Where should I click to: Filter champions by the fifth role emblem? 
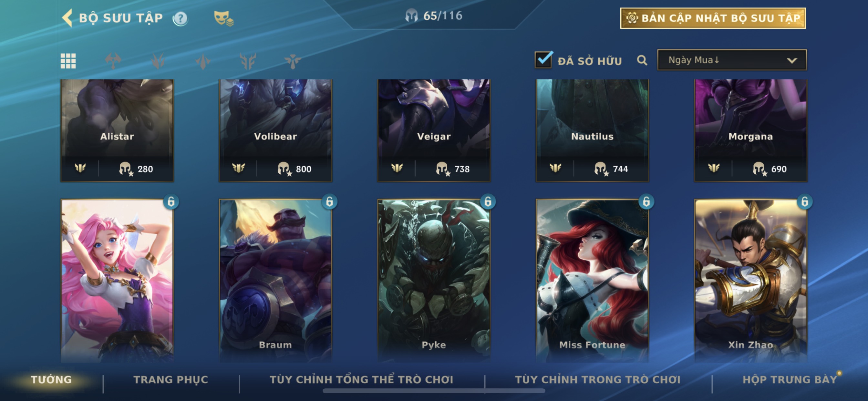coord(293,61)
